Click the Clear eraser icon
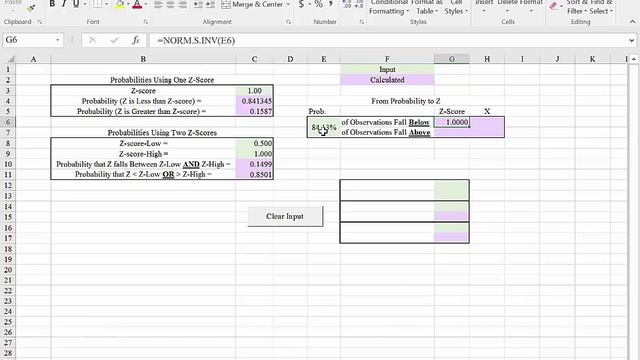640x360 pixels. pyautogui.click(x=553, y=6)
